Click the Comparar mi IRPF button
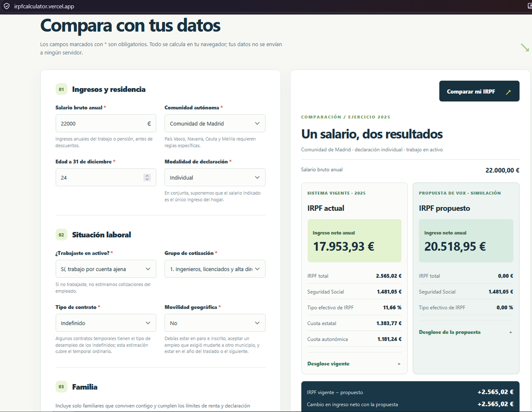Viewport: 532px width, 412px height. tap(479, 91)
